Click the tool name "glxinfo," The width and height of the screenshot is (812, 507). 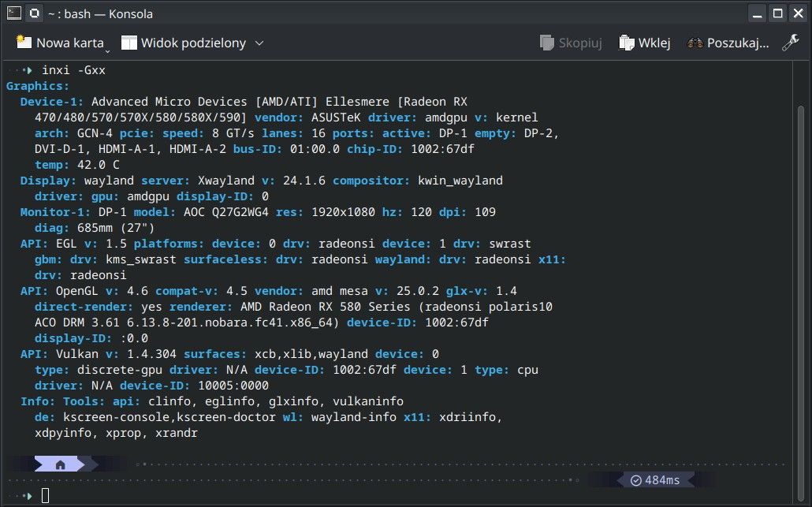tap(297, 401)
